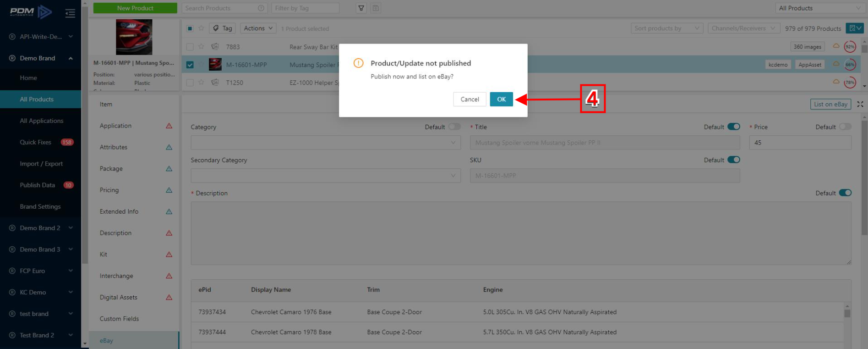This screenshot has height=349, width=868.
Task: Click Cancel in publish dialog
Action: click(469, 99)
